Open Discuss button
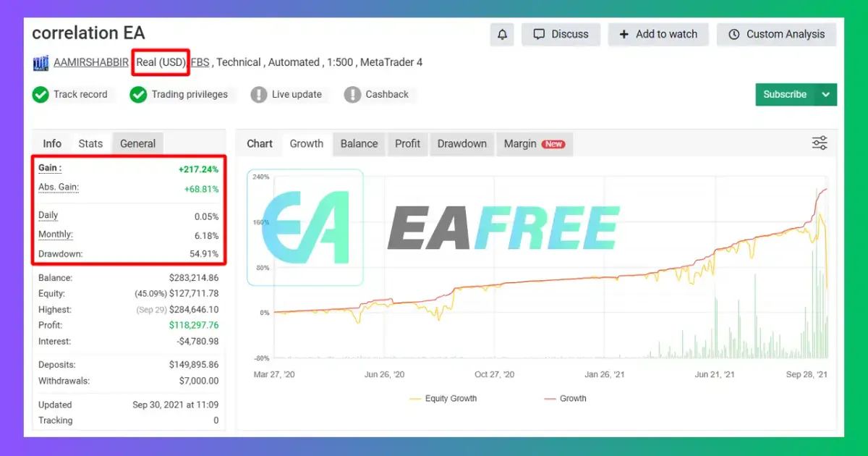Screen dimensions: 868x456 pos(561,34)
